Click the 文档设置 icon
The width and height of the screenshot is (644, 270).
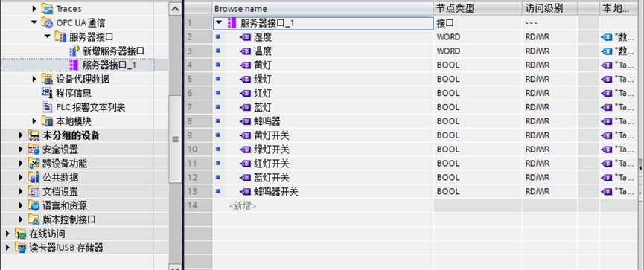[x=34, y=191]
